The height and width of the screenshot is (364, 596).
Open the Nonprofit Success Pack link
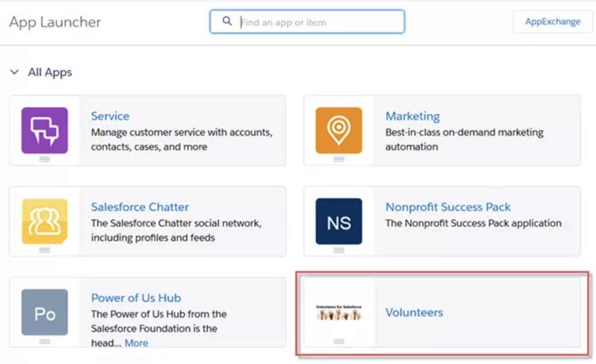(448, 207)
